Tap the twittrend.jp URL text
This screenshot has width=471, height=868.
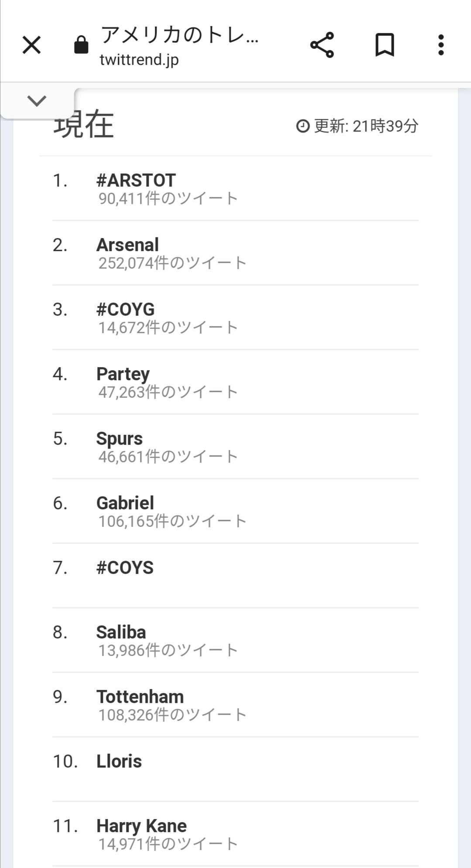139,60
